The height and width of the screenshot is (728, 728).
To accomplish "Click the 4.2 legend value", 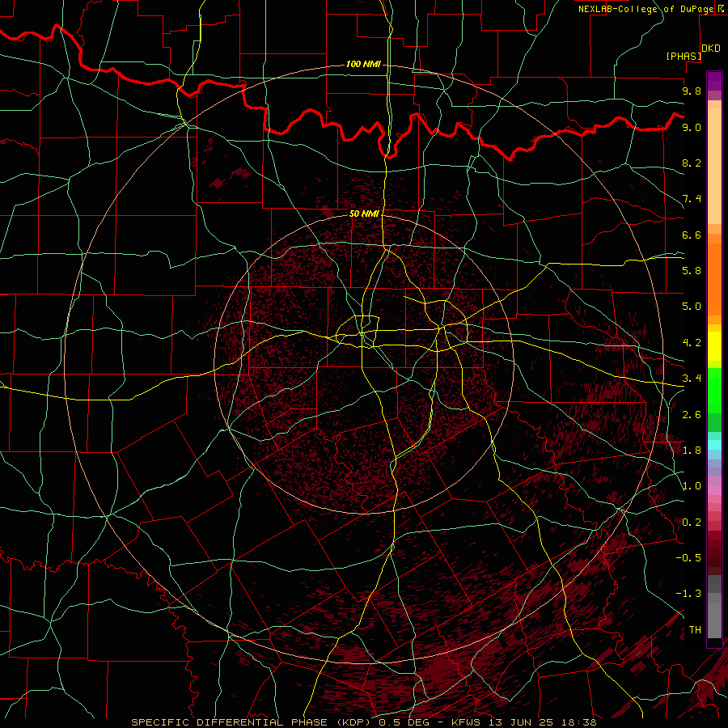I will click(692, 343).
